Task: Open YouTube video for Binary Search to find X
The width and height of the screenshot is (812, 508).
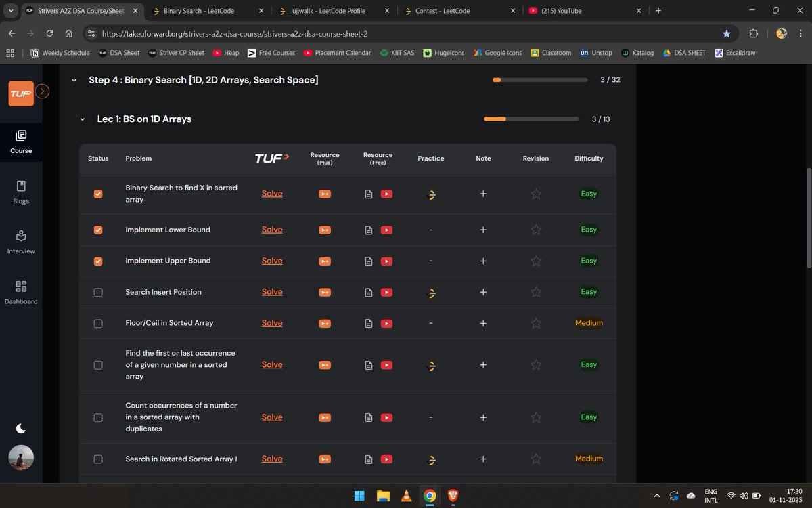Action: point(386,194)
